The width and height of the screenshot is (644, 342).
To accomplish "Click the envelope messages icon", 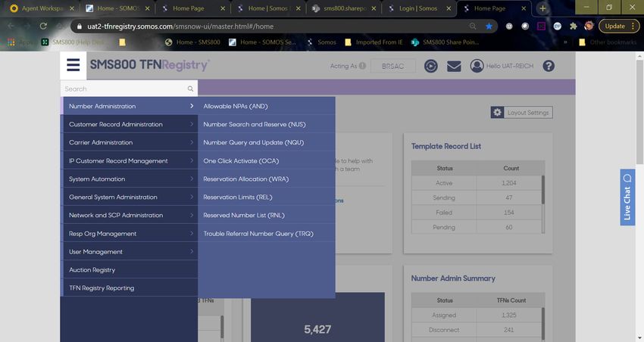I will point(454,66).
